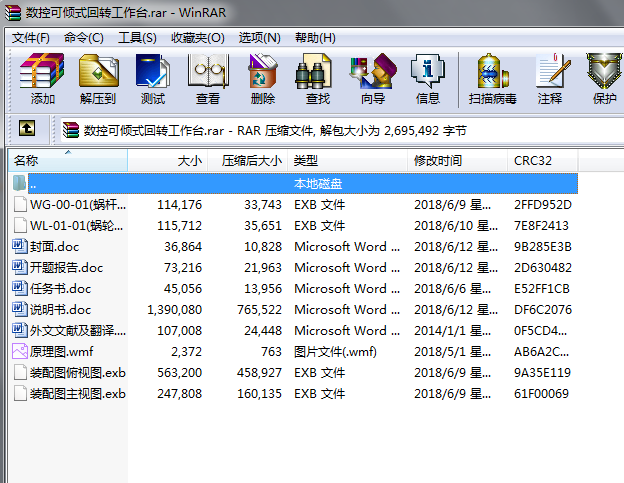
Task: Select the parent folder '..' icon
Action: (x=19, y=183)
